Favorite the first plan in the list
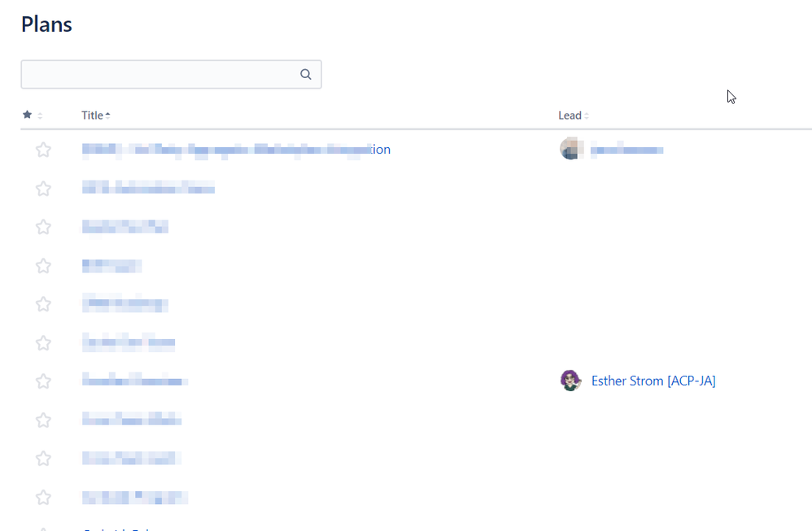Viewport: 812px width, 531px height. click(43, 150)
